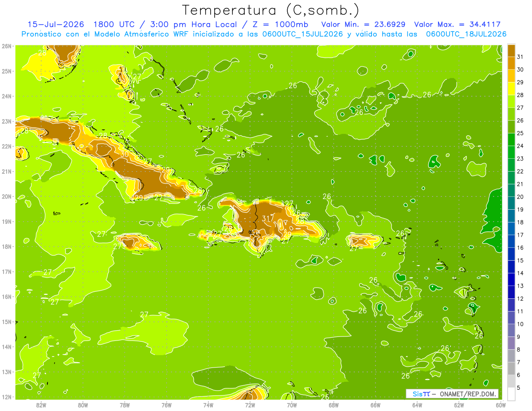
Task: Click longitude axis label "66W"
Action: click(376, 405)
